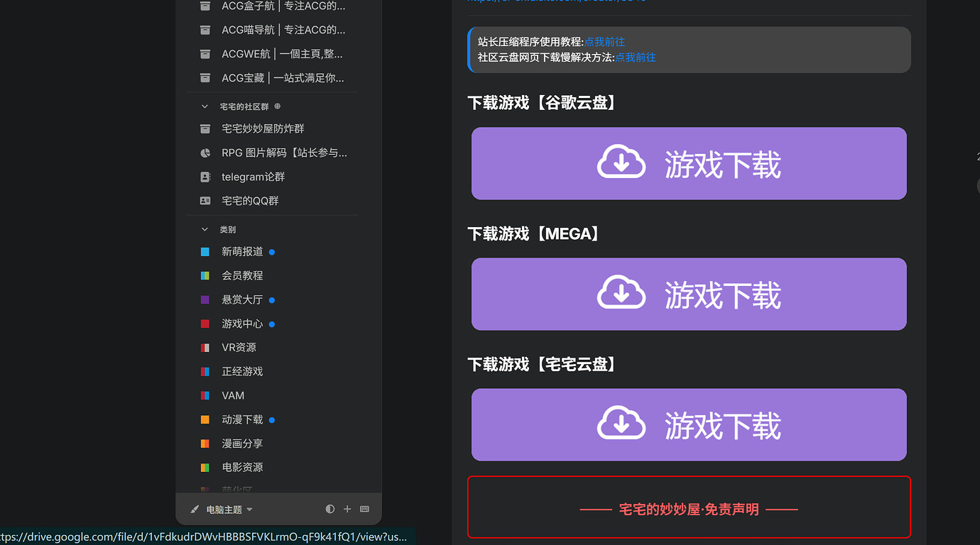The image size is (980, 545).
Task: Select the 游戏中心 category
Action: (242, 324)
